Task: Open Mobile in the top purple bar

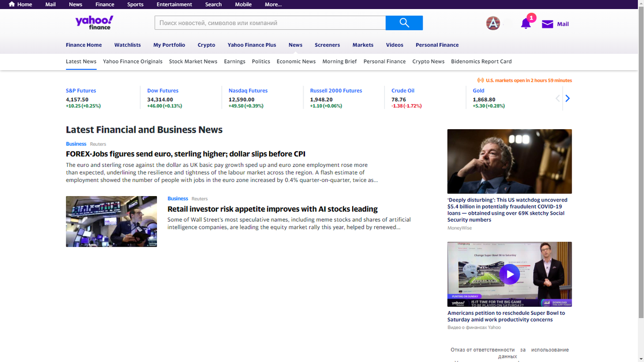Action: tap(244, 4)
